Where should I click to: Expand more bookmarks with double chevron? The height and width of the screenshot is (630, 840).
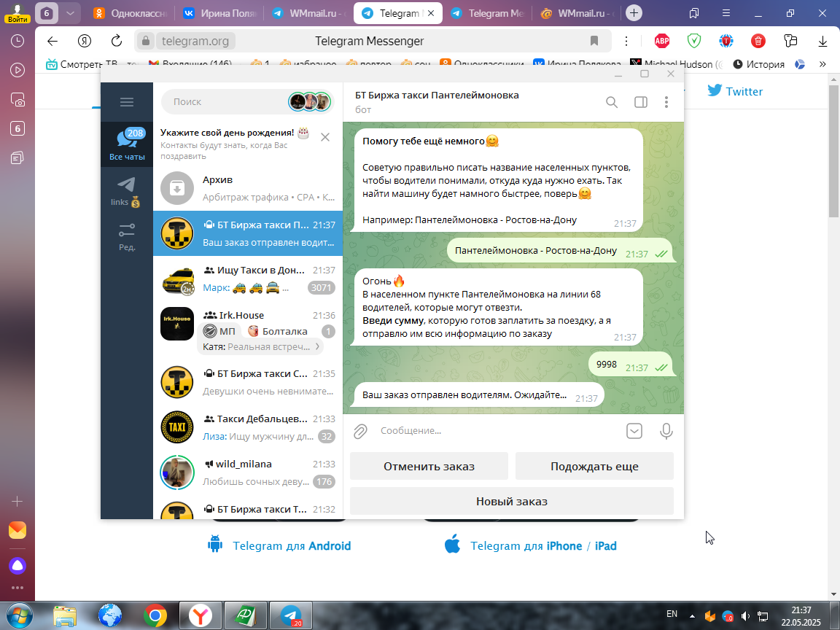(x=822, y=64)
